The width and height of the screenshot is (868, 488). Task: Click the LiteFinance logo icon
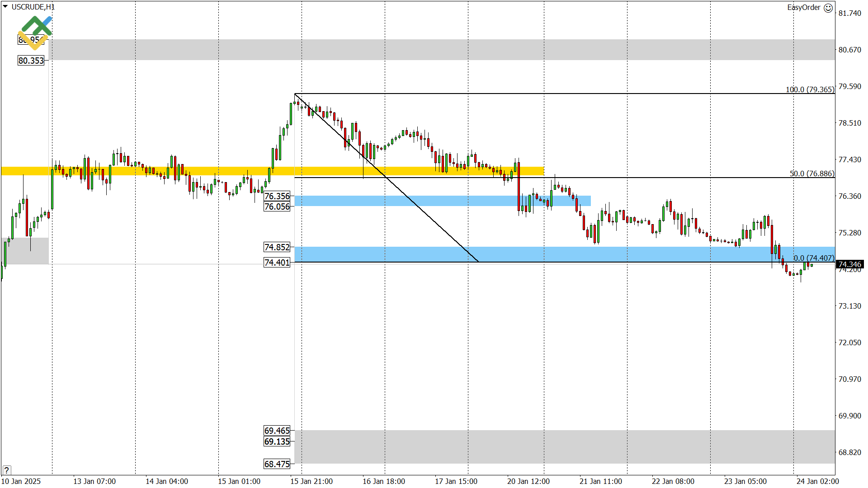pyautogui.click(x=35, y=32)
